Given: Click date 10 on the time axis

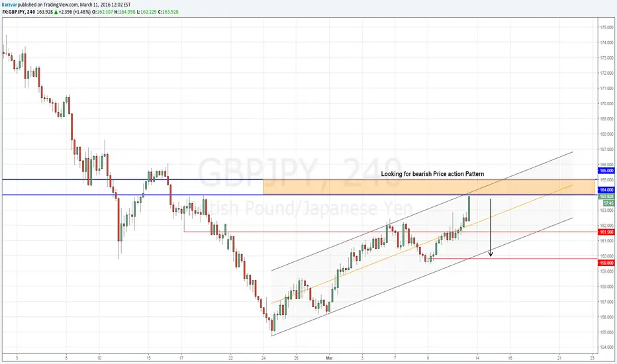Looking at the screenshot, I should tap(99, 358).
